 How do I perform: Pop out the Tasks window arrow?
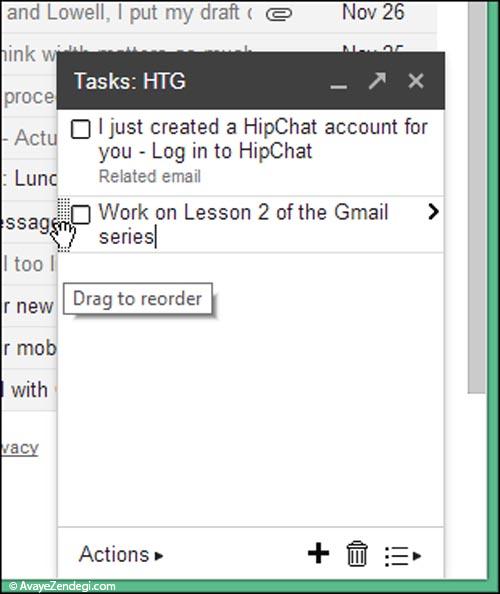[x=377, y=81]
